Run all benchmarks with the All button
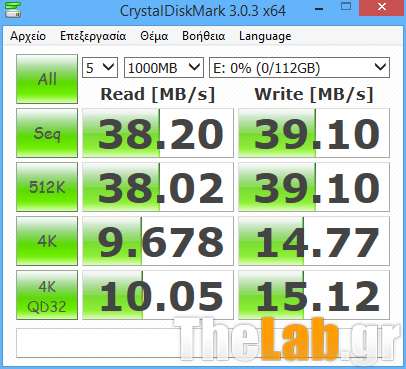This screenshot has width=406, height=369. tap(47, 79)
